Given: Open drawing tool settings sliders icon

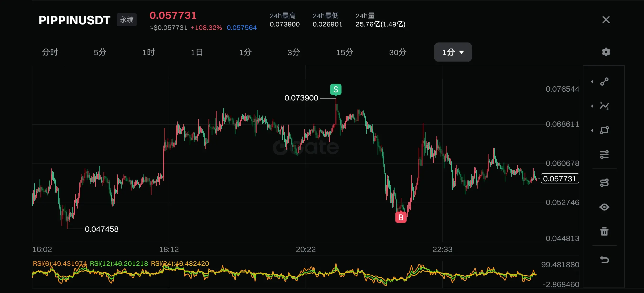Looking at the screenshot, I should tap(604, 155).
